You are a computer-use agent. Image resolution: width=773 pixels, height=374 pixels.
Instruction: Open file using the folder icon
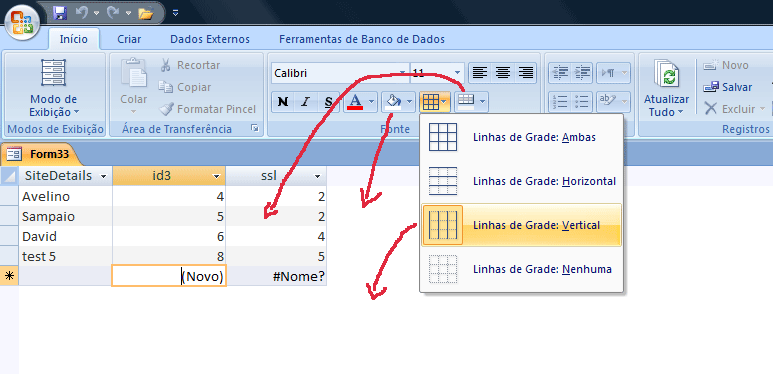coord(146,13)
